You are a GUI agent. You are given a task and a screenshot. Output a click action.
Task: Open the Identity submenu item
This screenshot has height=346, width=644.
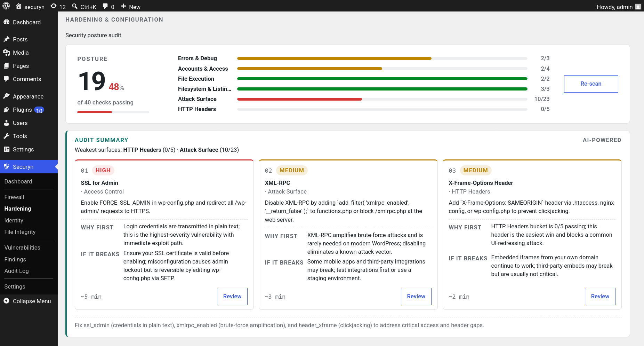click(x=14, y=220)
